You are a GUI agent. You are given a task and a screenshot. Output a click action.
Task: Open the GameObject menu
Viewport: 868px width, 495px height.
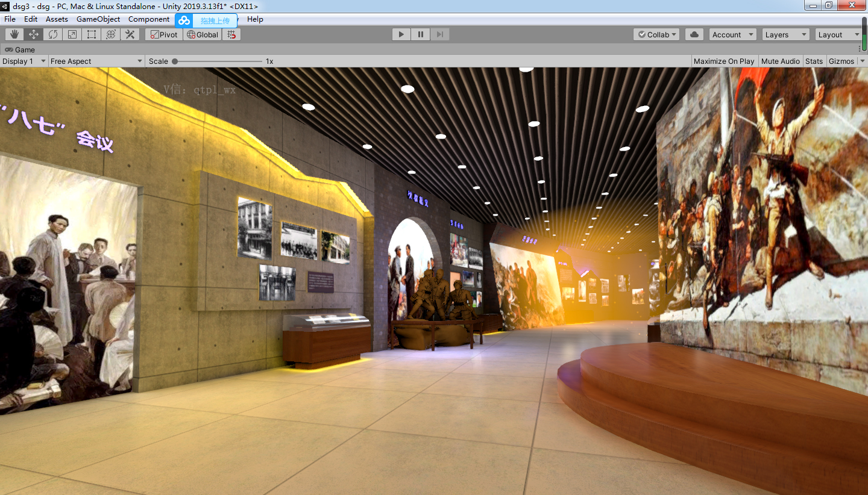tap(98, 19)
